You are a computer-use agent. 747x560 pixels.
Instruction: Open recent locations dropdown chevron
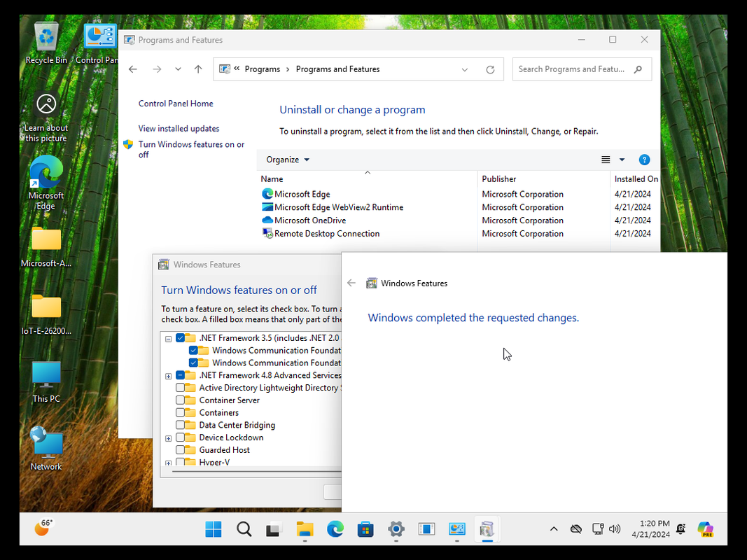[x=178, y=69]
